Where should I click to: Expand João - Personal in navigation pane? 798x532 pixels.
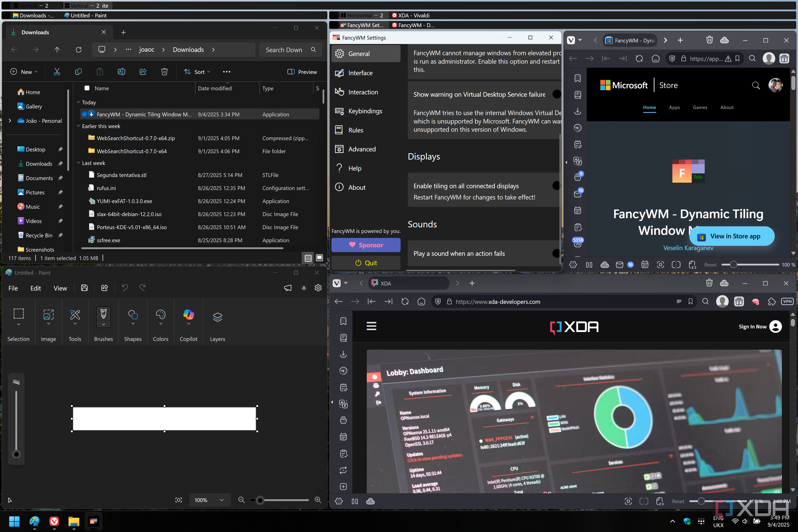pyautogui.click(x=10, y=120)
